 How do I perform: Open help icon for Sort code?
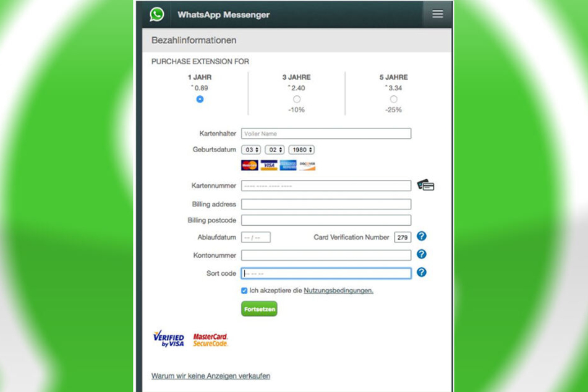(422, 272)
